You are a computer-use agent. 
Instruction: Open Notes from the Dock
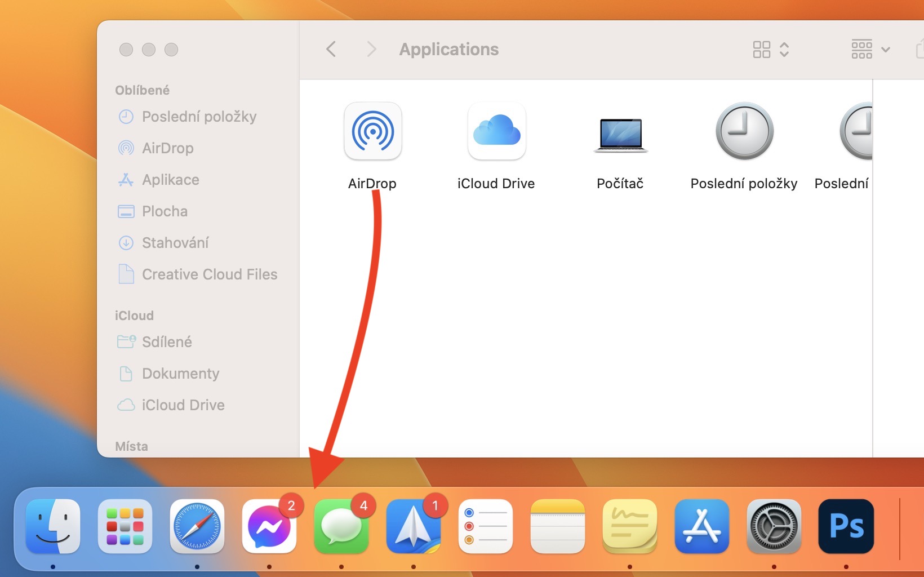point(558,526)
